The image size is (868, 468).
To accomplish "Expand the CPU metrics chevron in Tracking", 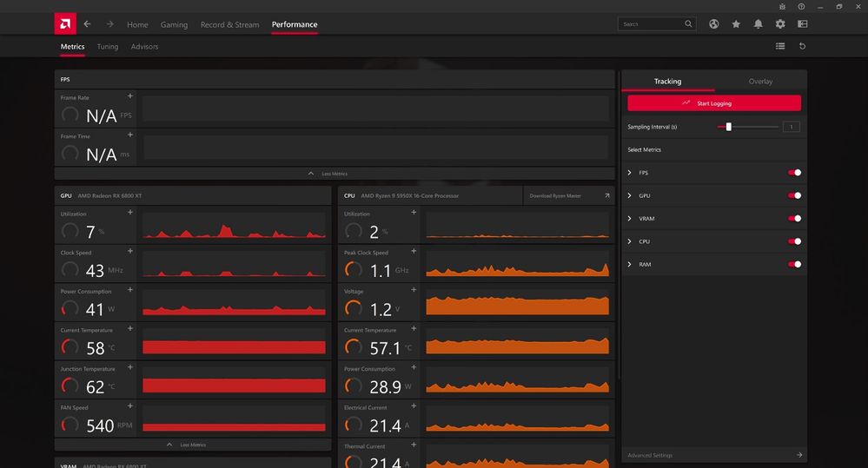I will point(629,241).
